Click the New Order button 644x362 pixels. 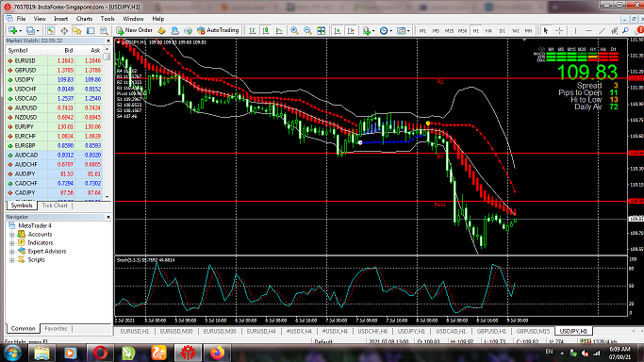[134, 30]
